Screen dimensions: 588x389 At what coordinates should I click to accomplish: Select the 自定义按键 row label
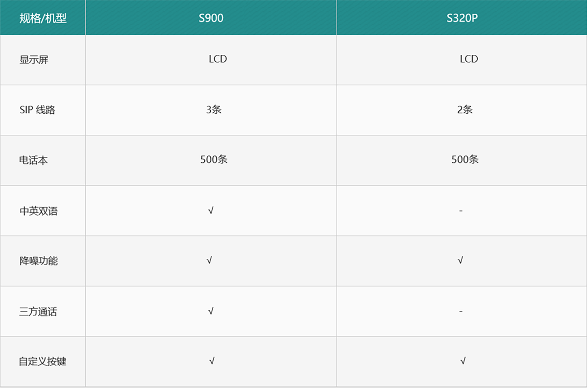[x=43, y=362]
